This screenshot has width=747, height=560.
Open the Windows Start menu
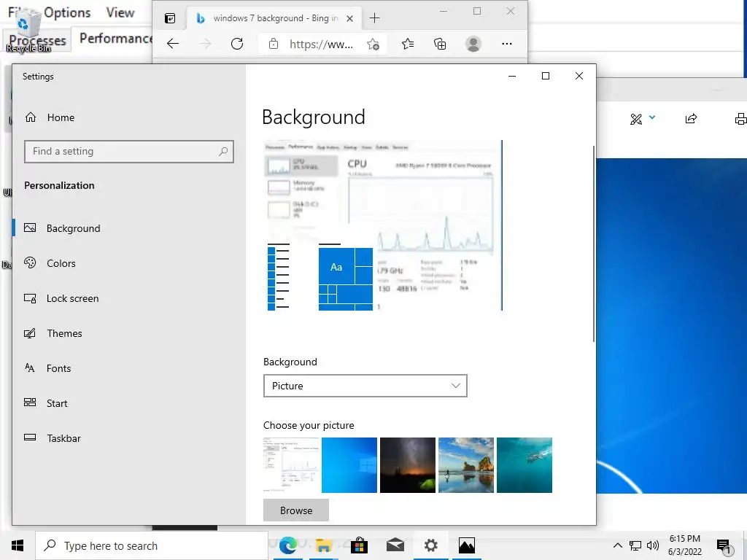[18, 545]
